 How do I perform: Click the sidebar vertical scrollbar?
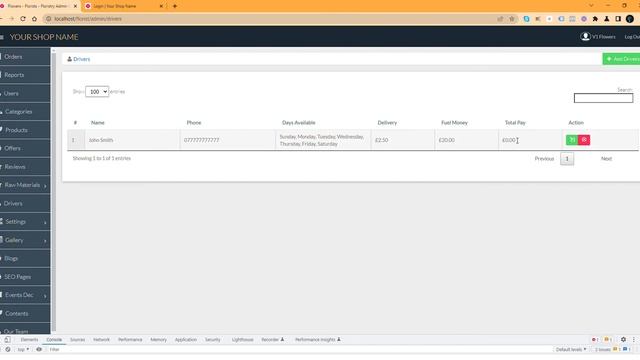[53, 192]
